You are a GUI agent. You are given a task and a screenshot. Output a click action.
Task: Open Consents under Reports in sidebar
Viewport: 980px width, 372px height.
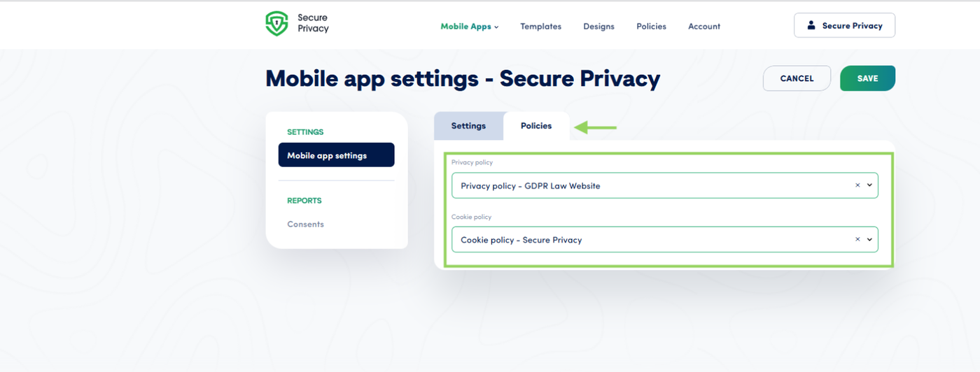pos(305,224)
